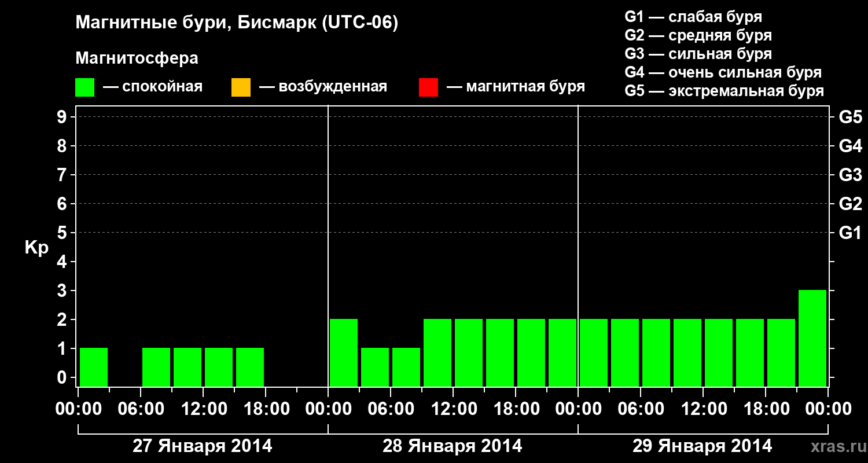Click the red магнитная буря legend swatch

point(428,87)
